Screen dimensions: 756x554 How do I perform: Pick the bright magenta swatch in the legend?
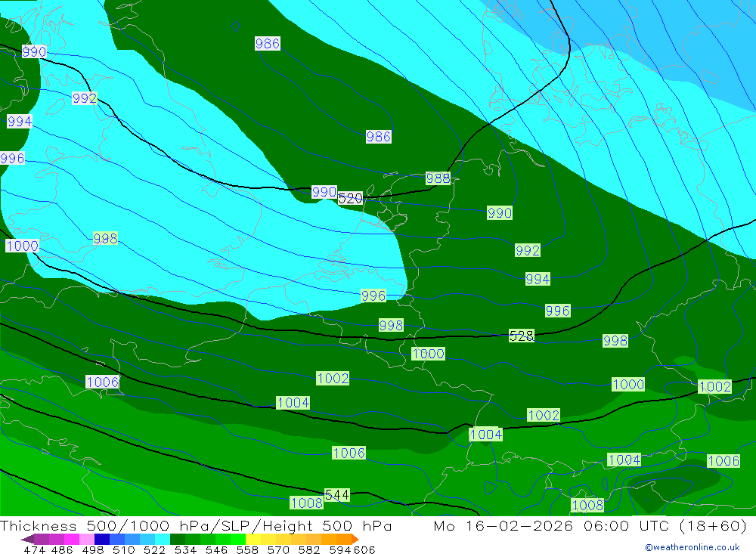(x=72, y=539)
